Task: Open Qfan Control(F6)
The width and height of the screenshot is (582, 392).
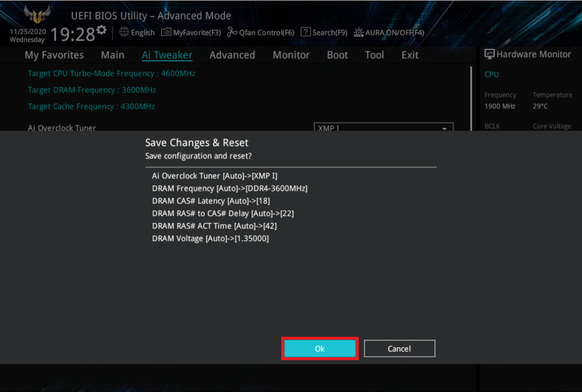Action: (260, 32)
